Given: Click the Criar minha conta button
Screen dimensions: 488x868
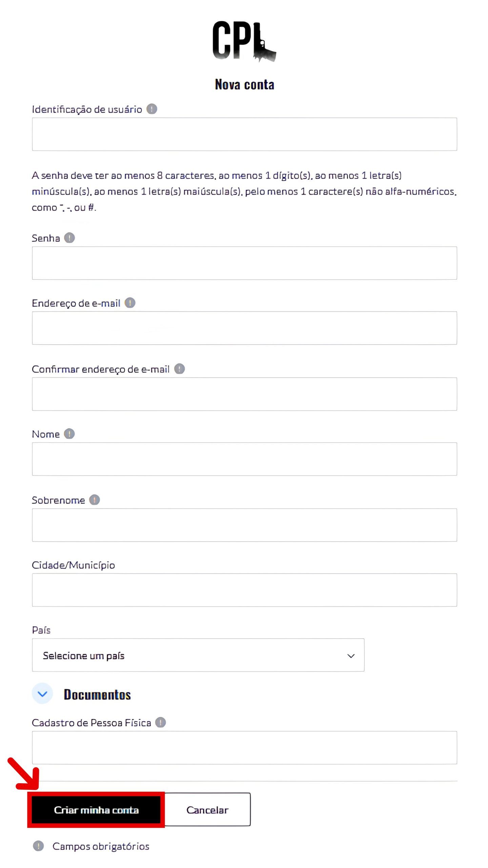Looking at the screenshot, I should pyautogui.click(x=96, y=810).
